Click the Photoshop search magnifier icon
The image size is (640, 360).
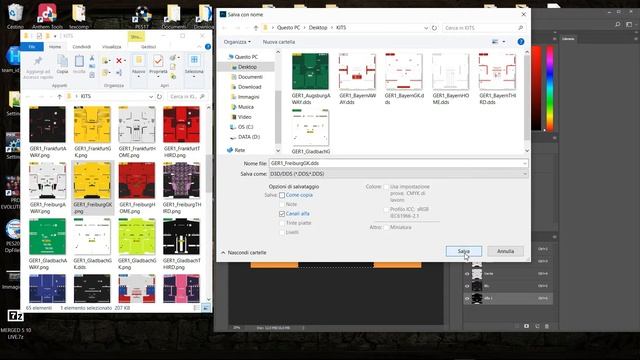[x=618, y=24]
